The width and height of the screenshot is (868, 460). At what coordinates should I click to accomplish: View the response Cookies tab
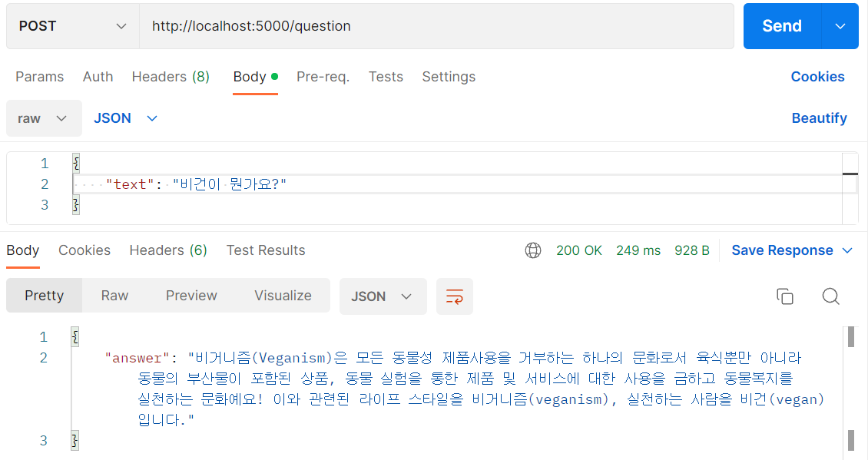click(x=84, y=250)
